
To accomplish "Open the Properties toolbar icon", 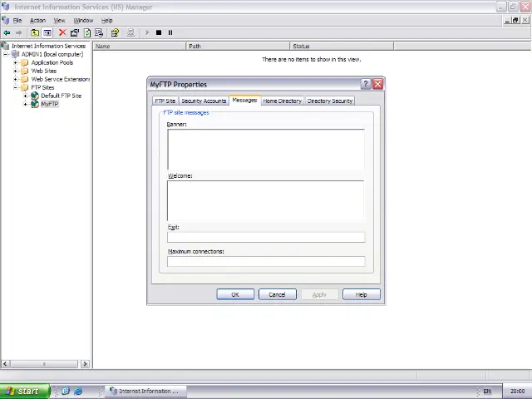I will (x=75, y=32).
